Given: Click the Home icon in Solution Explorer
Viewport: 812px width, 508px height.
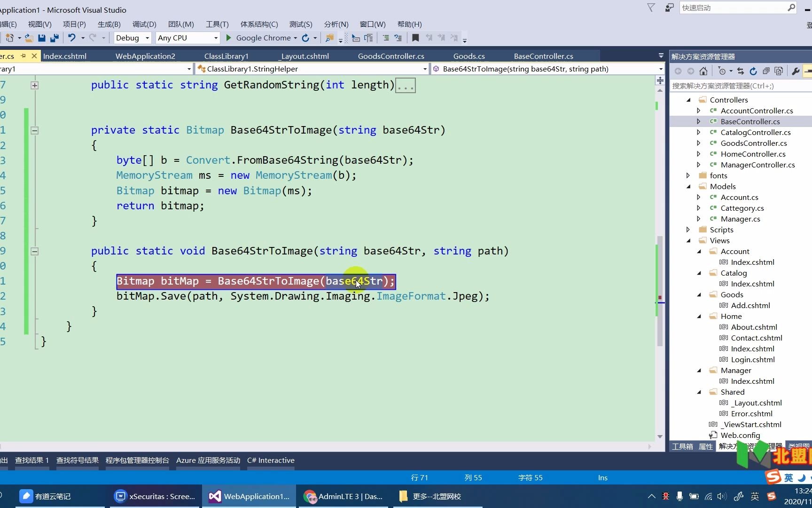Looking at the screenshot, I should [703, 71].
